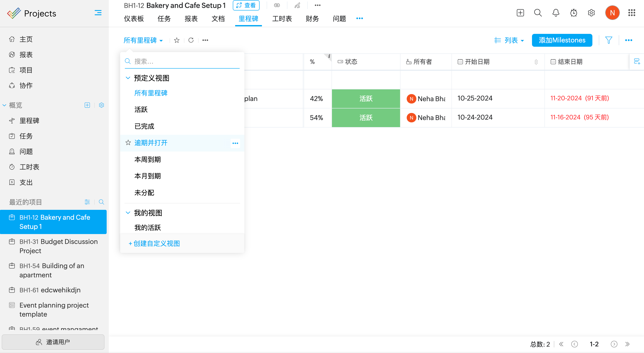Mark current view favorite with toolbar star
Screen dimensions: 644x353
(177, 40)
